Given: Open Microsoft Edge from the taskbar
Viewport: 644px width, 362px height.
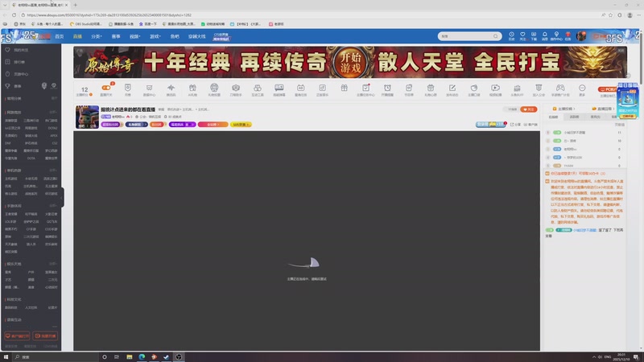Looking at the screenshot, I should pos(142,356).
